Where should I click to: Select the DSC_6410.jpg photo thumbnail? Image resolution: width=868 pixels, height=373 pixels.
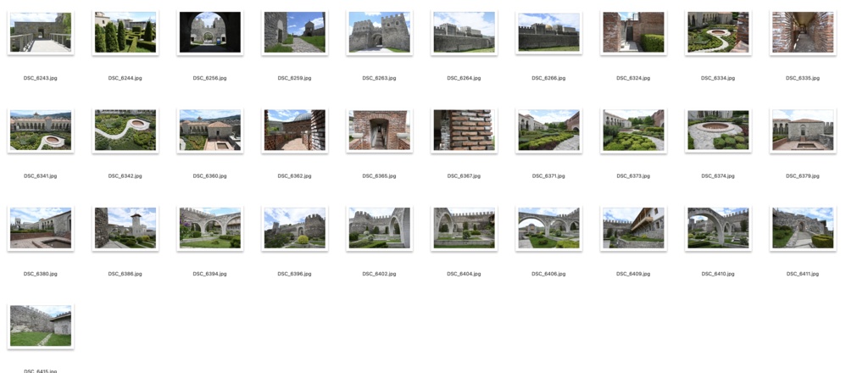[x=718, y=228]
